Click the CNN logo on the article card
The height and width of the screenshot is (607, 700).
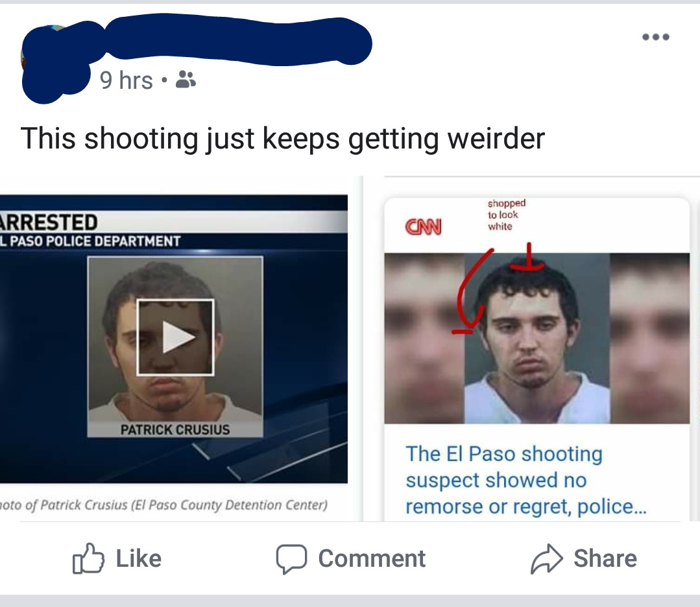coord(423,226)
